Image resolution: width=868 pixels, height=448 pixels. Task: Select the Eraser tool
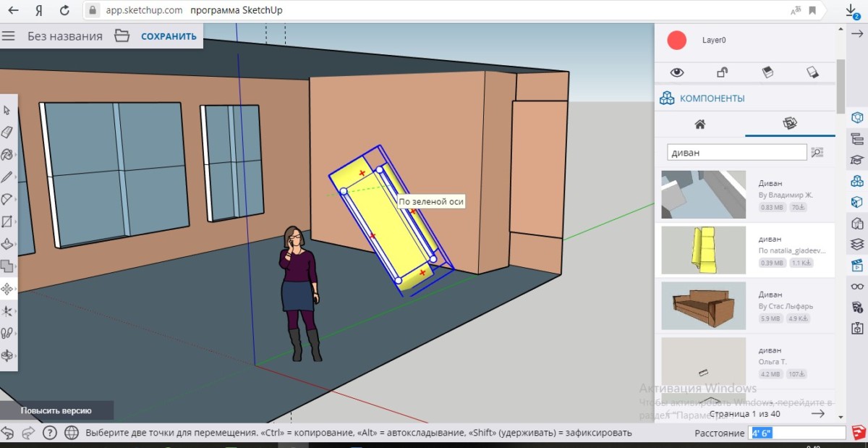pos(7,132)
